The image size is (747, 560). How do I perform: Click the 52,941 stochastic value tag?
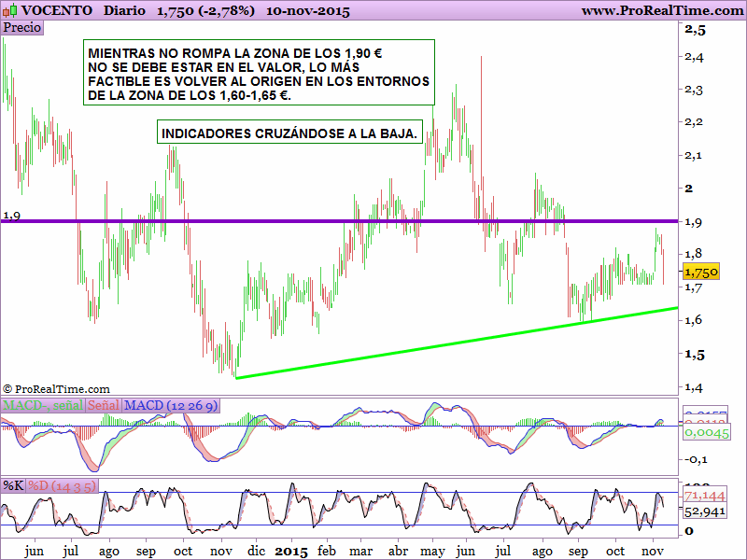tap(705, 511)
